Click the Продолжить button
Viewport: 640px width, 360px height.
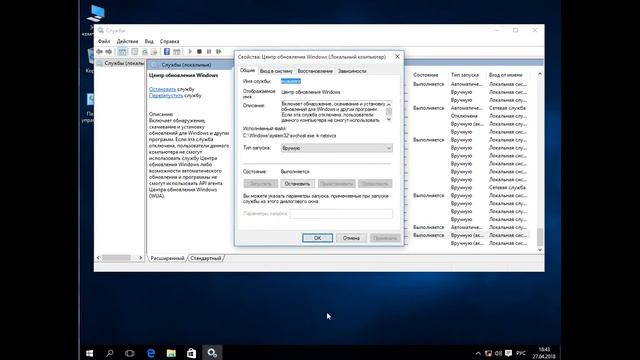[x=375, y=184]
